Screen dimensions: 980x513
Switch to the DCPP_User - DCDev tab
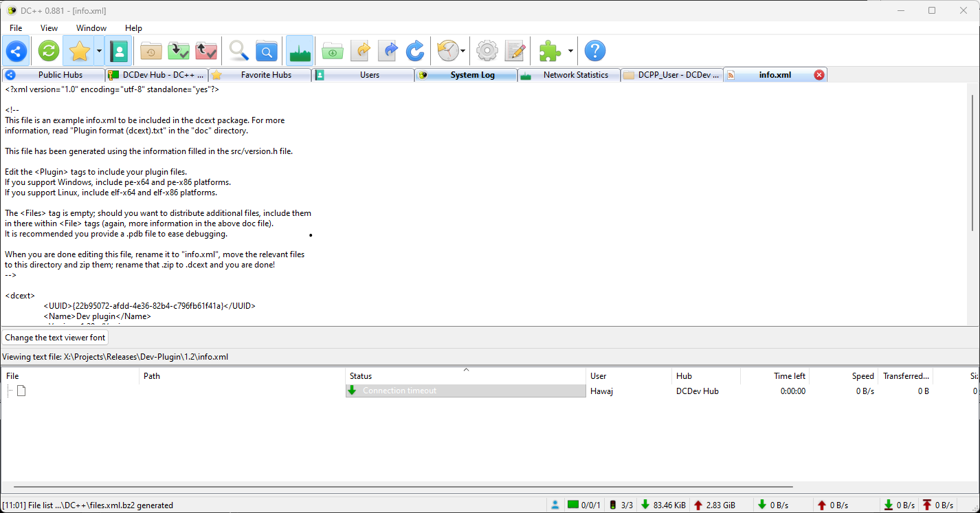[672, 75]
